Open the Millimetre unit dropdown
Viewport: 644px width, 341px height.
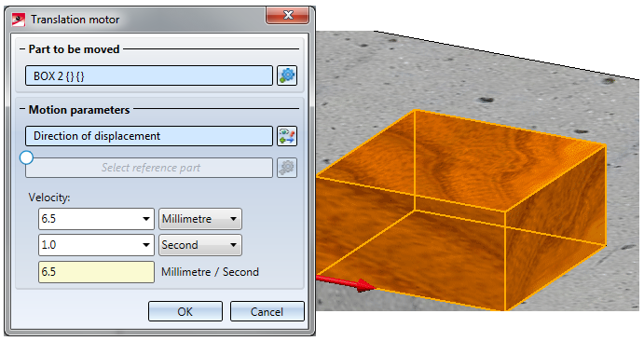pyautogui.click(x=200, y=219)
